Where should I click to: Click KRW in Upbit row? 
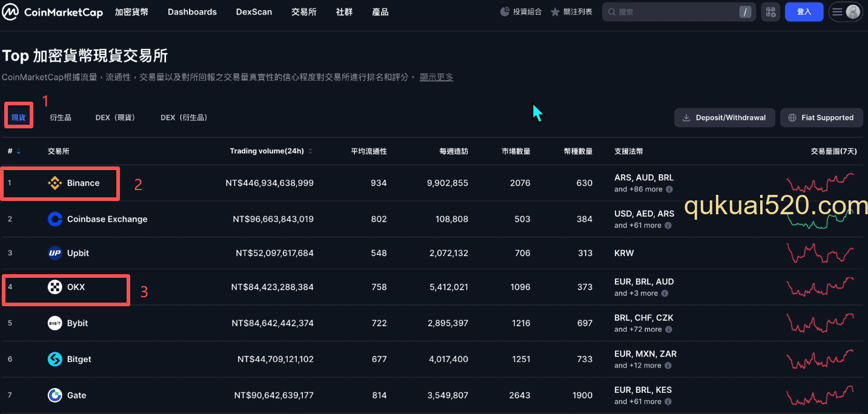(624, 253)
